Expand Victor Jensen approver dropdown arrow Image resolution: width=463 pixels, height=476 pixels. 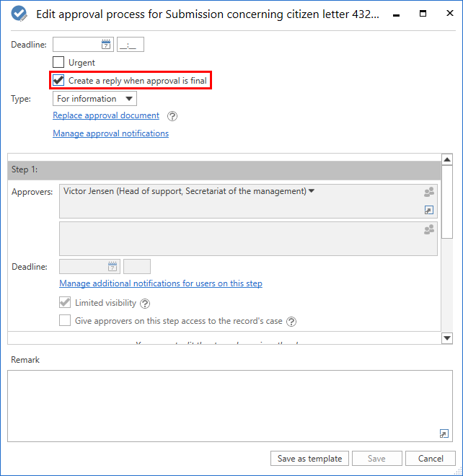pyautogui.click(x=312, y=191)
